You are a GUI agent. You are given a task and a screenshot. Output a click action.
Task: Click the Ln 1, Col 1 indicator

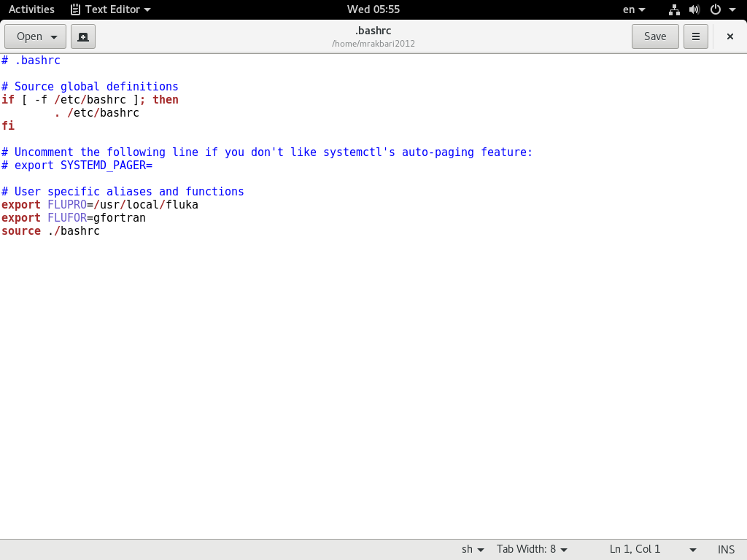[635, 550]
